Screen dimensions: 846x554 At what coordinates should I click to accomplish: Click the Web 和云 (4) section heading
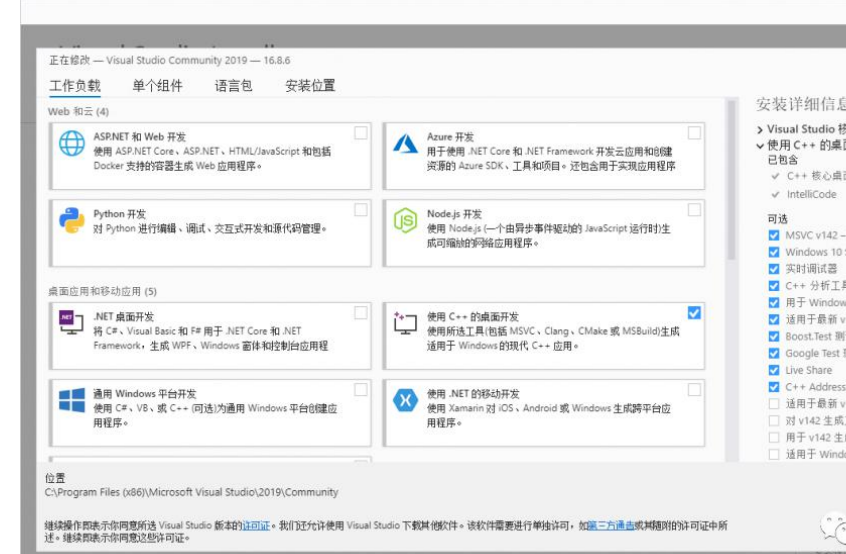click(78, 112)
